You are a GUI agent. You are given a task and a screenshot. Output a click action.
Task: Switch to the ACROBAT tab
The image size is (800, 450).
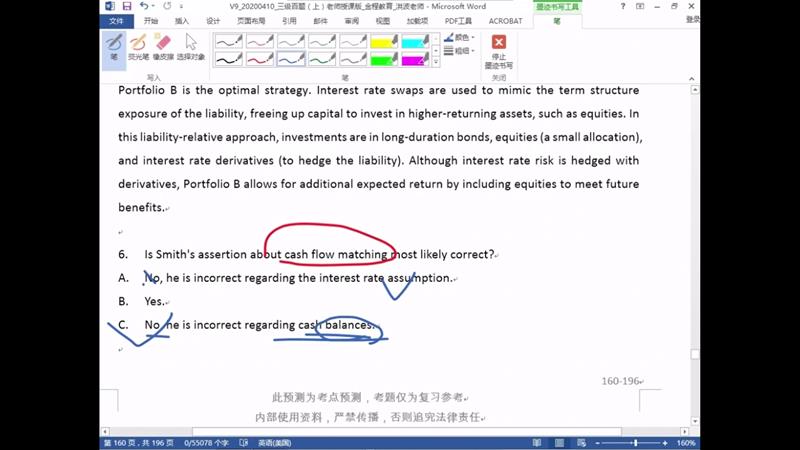tap(505, 21)
